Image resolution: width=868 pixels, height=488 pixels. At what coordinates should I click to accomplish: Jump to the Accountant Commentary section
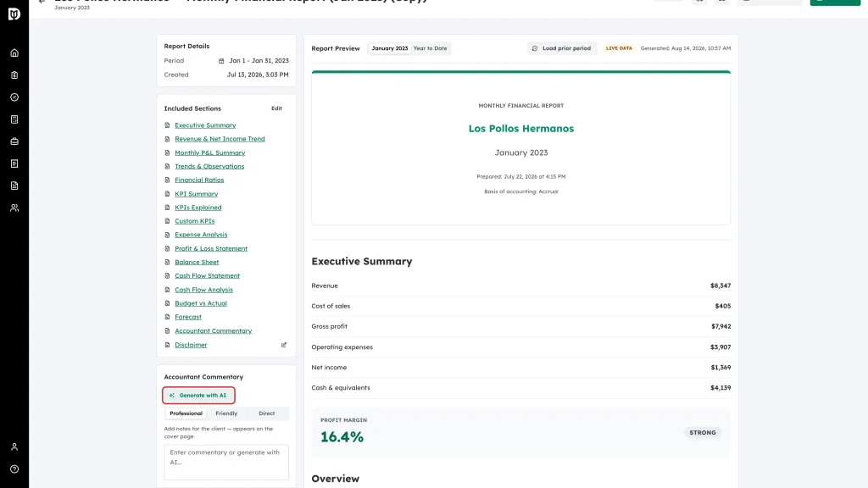tap(213, 331)
